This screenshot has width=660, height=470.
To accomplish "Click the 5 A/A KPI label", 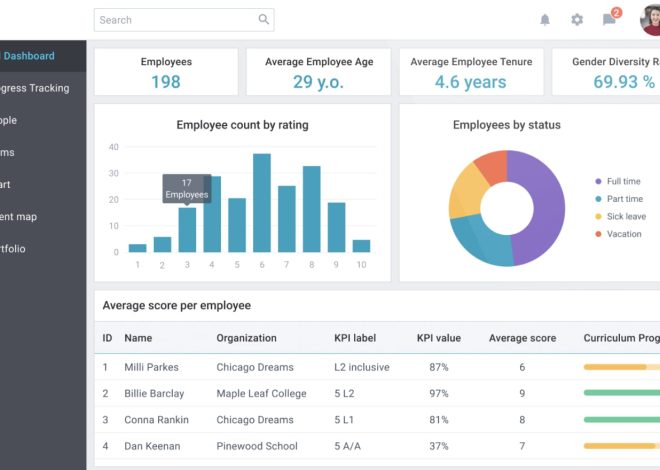I will pos(347,446).
